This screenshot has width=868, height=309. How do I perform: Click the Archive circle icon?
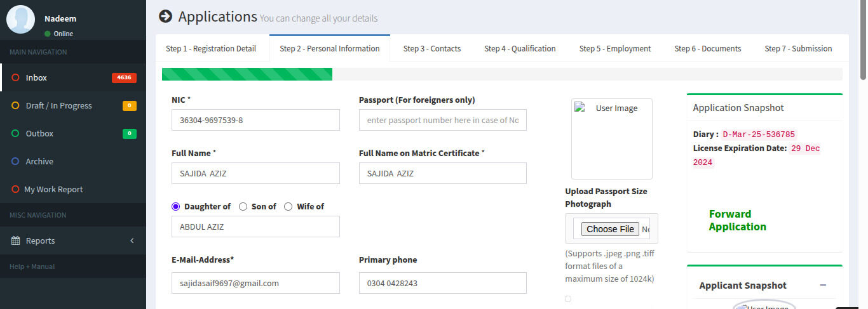[x=15, y=161]
